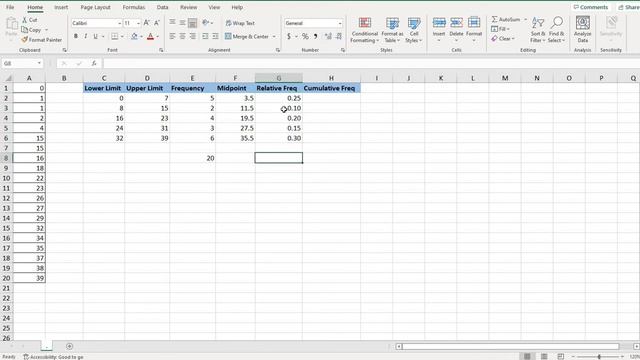Apply comma style number format
Screen dimensions: 640x360
(316, 36)
